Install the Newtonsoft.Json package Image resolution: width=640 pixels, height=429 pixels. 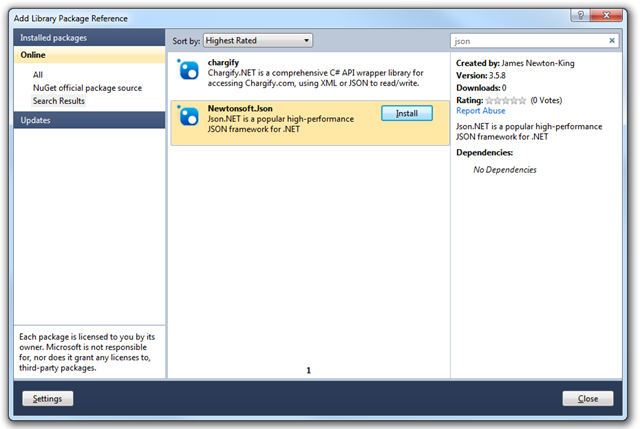(407, 113)
